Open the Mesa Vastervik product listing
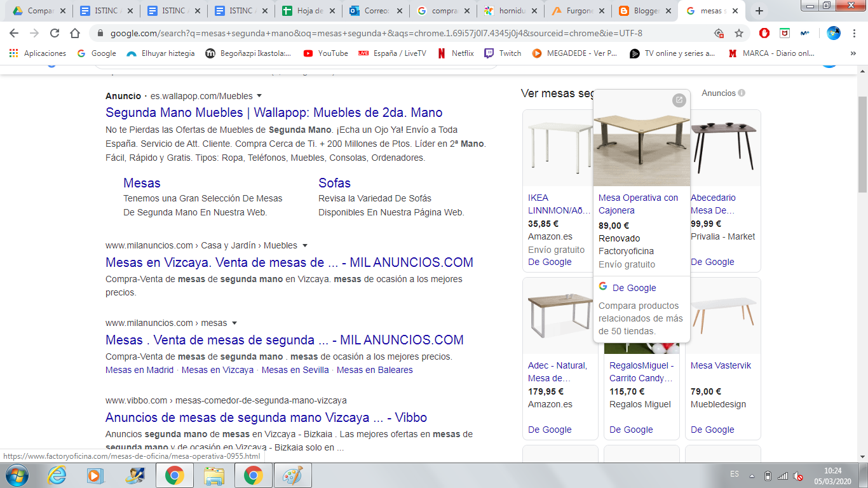The height and width of the screenshot is (488, 868). pos(721,365)
